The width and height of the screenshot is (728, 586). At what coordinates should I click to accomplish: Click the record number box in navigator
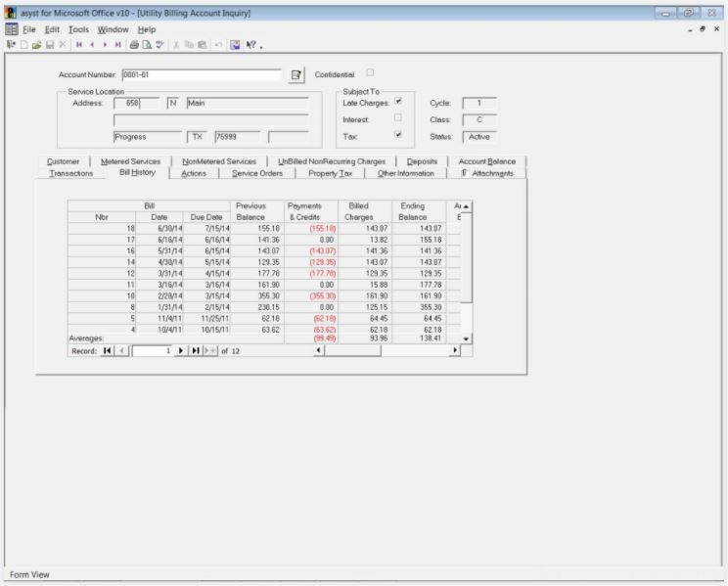[152, 350]
